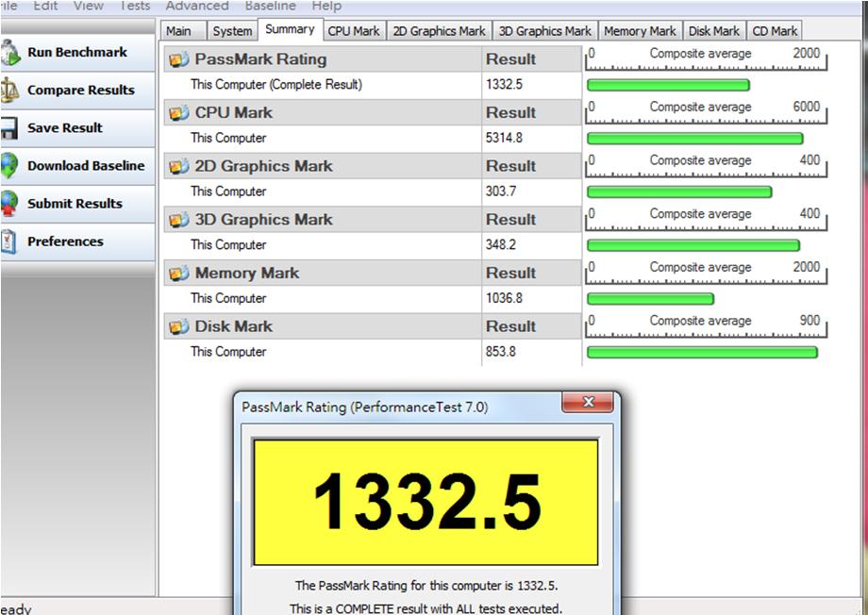Click the Memory Mark green result bar
Screen dimensions: 868x615
650,299
